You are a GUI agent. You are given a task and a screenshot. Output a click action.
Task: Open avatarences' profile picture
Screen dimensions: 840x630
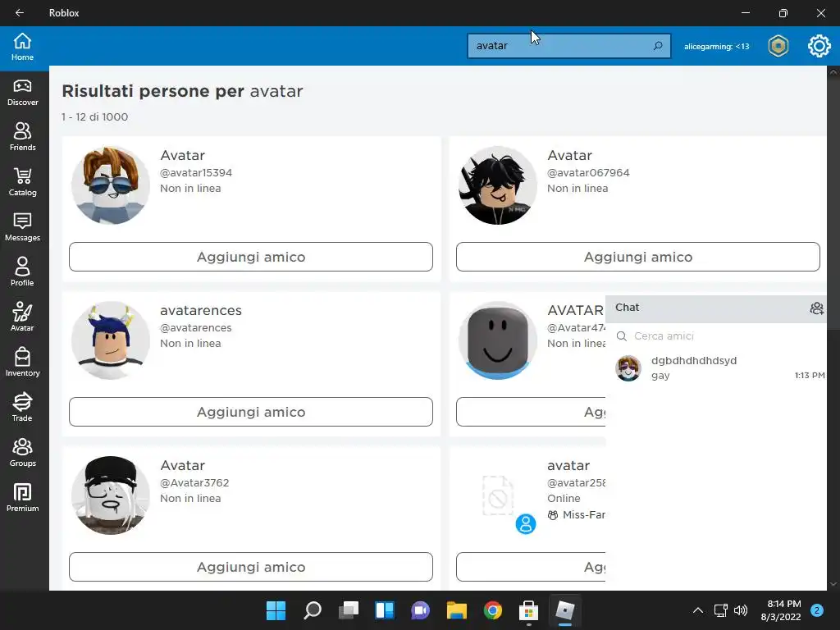[x=111, y=340]
